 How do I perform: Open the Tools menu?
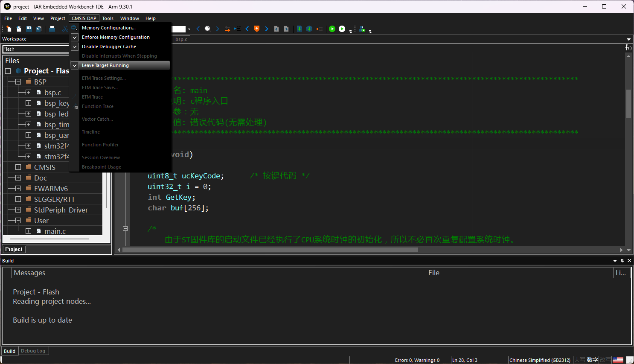click(108, 18)
